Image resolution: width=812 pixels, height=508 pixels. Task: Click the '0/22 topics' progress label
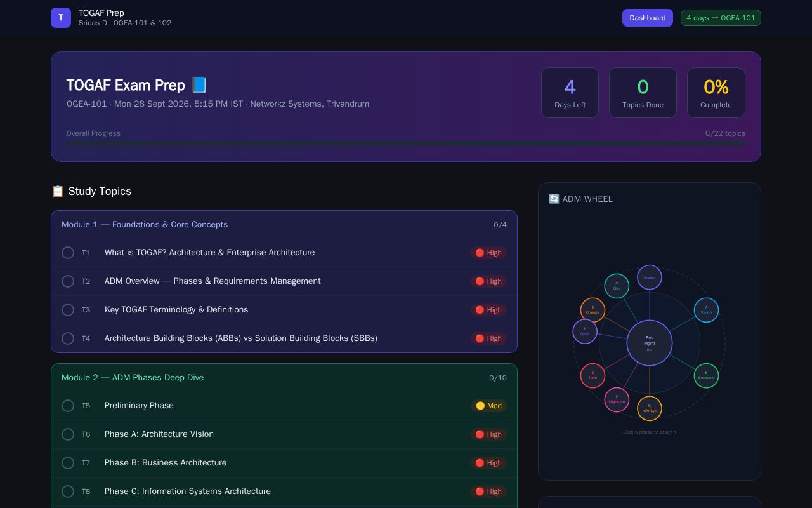point(725,133)
